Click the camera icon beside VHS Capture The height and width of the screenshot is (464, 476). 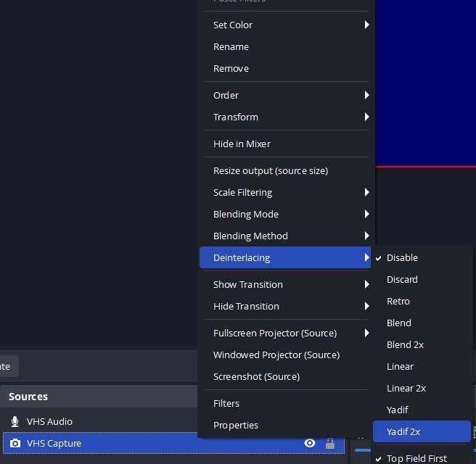[x=15, y=443]
